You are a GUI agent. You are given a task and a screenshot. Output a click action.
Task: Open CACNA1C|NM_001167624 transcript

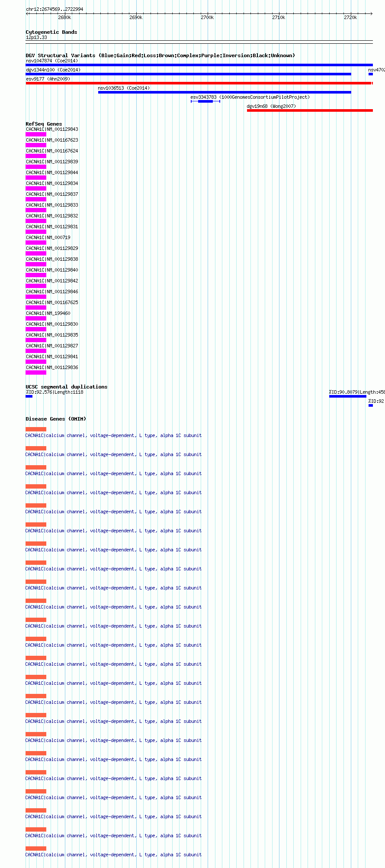(52, 151)
